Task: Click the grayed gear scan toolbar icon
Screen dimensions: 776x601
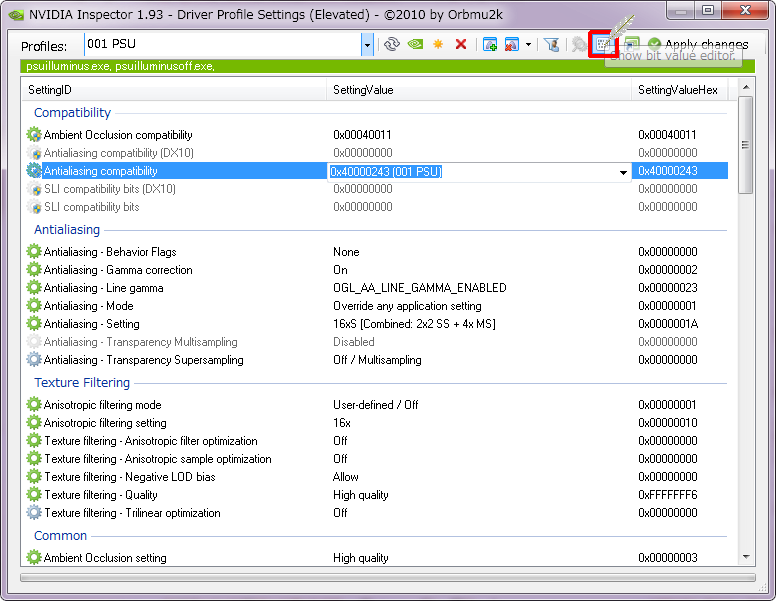Action: pos(579,45)
